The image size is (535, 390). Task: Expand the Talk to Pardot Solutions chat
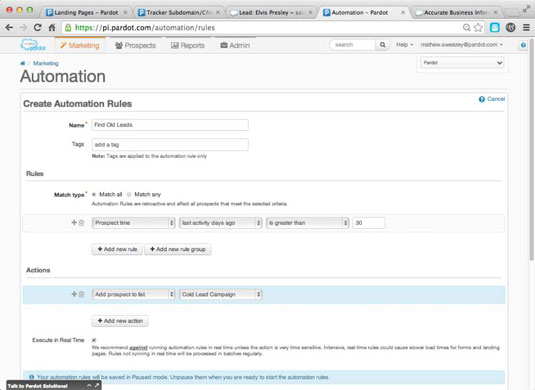point(89,386)
